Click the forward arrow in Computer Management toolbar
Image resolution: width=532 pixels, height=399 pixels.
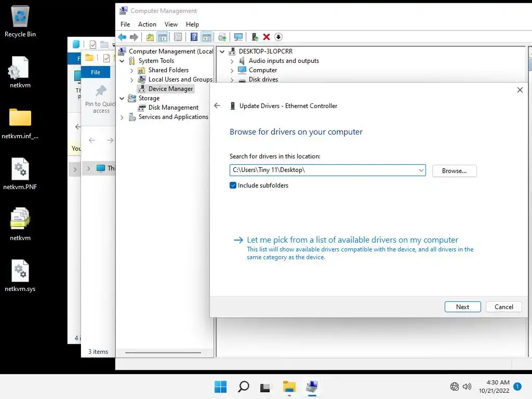pos(134,37)
